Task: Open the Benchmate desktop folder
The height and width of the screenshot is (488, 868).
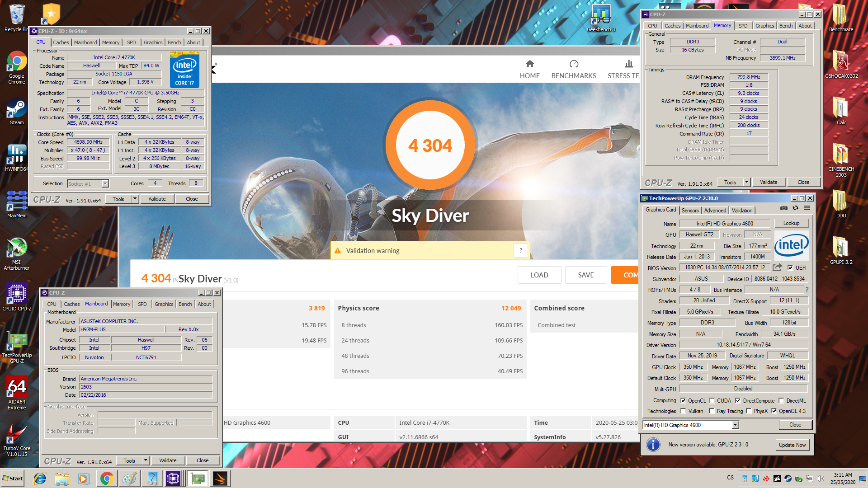Action: coord(841,18)
